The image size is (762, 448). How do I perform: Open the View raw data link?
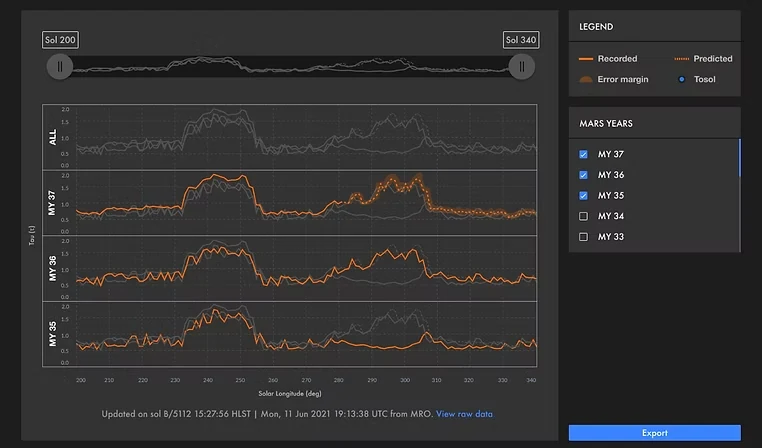(x=464, y=414)
